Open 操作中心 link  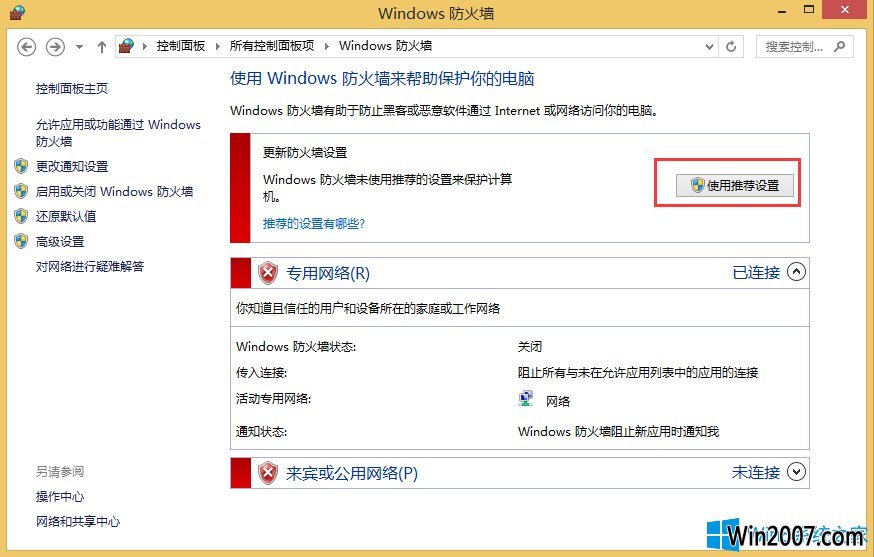[60, 496]
